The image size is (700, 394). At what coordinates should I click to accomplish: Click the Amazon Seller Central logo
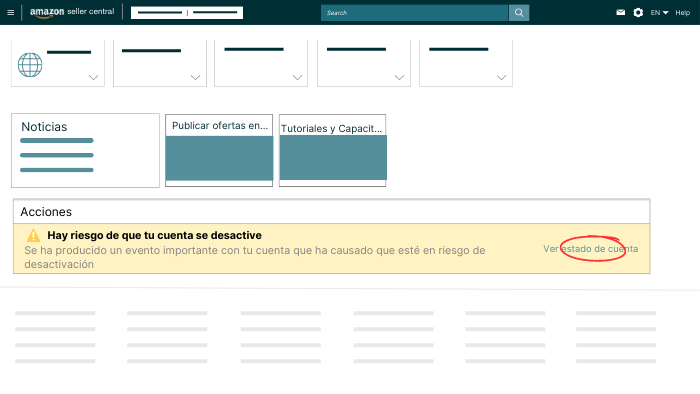pos(72,12)
